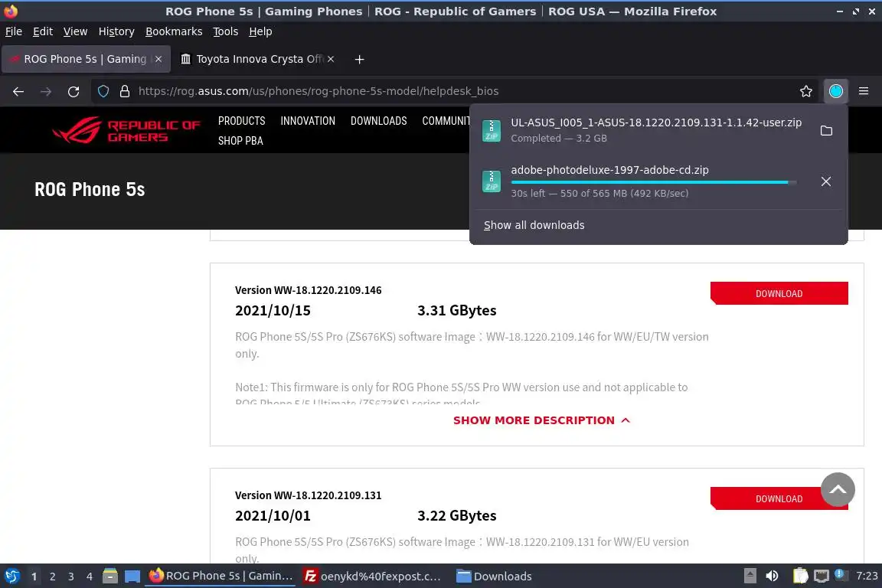Switch to the Toyota Innova Crysta tab

(x=257, y=59)
